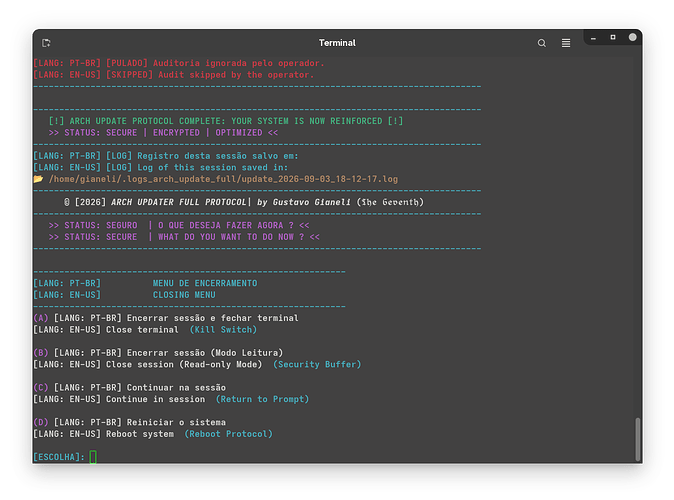Click the terminal vertical scrollbar thumb
The width and height of the screenshot is (674, 500).
(x=637, y=439)
